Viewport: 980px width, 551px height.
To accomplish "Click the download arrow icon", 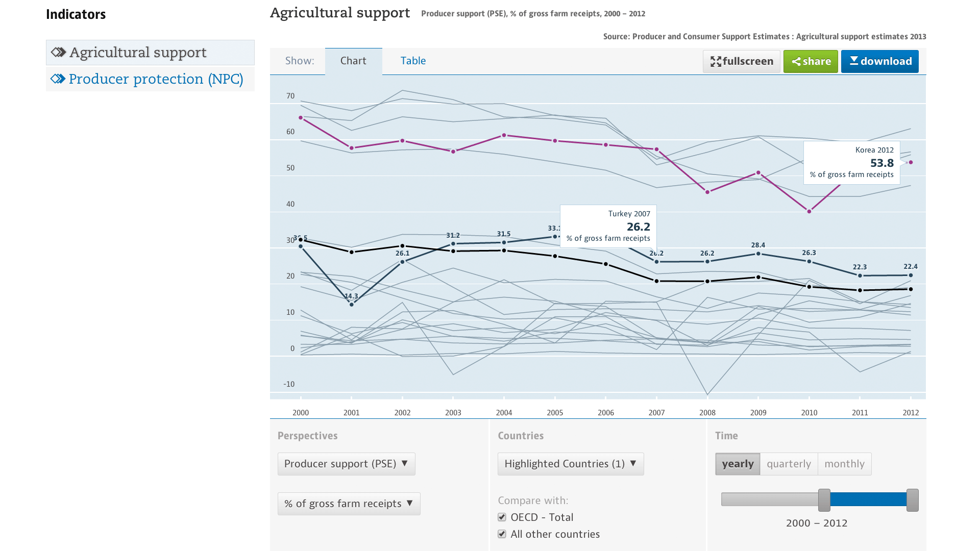I will [854, 61].
